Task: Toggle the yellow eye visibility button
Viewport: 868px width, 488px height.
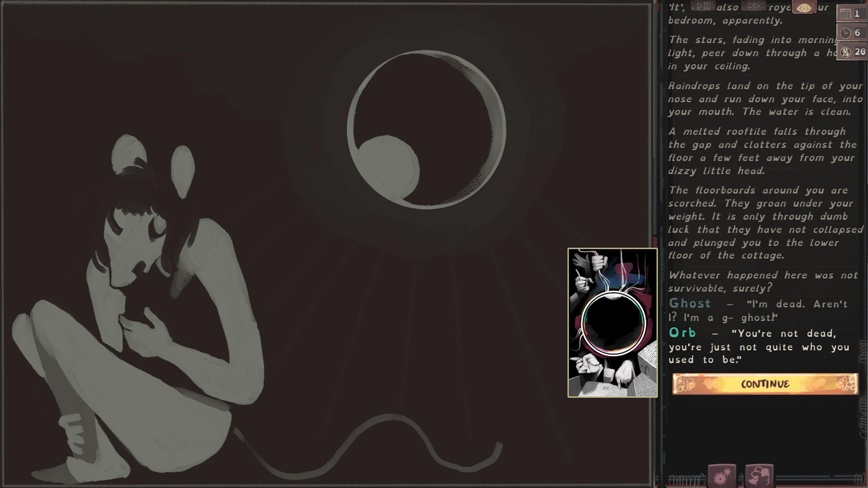Action: (x=804, y=7)
